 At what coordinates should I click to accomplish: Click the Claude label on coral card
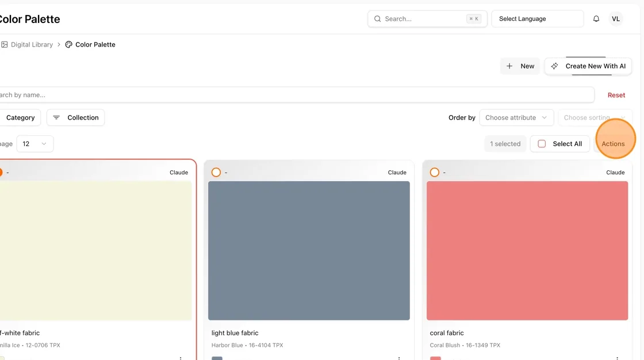[615, 173]
